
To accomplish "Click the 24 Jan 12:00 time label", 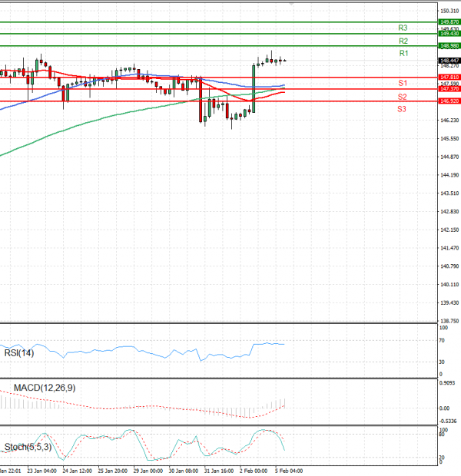I will point(77,471).
